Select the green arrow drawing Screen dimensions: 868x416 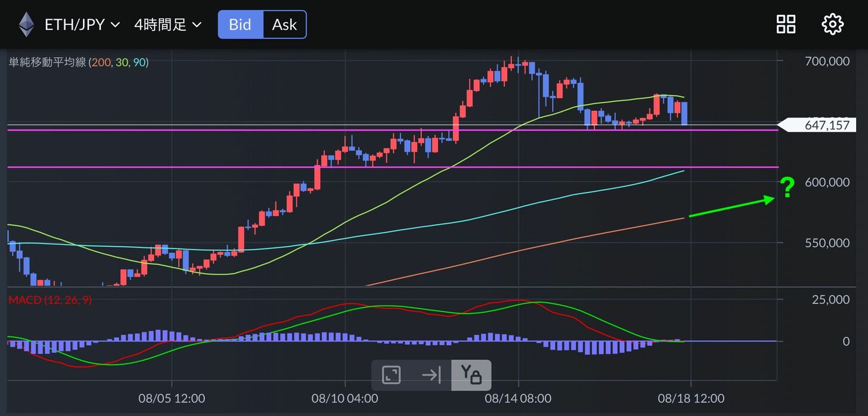point(730,207)
